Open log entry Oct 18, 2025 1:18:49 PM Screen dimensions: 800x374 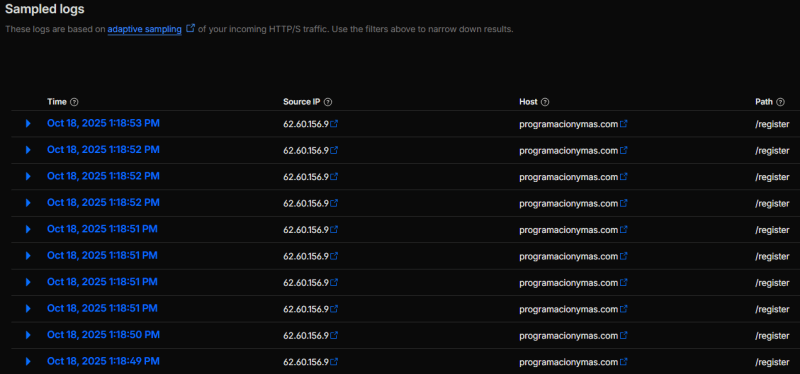tap(104, 361)
